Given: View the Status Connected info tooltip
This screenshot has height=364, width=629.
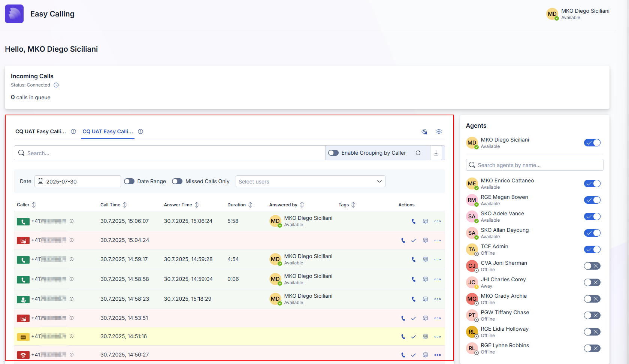Looking at the screenshot, I should click(56, 85).
